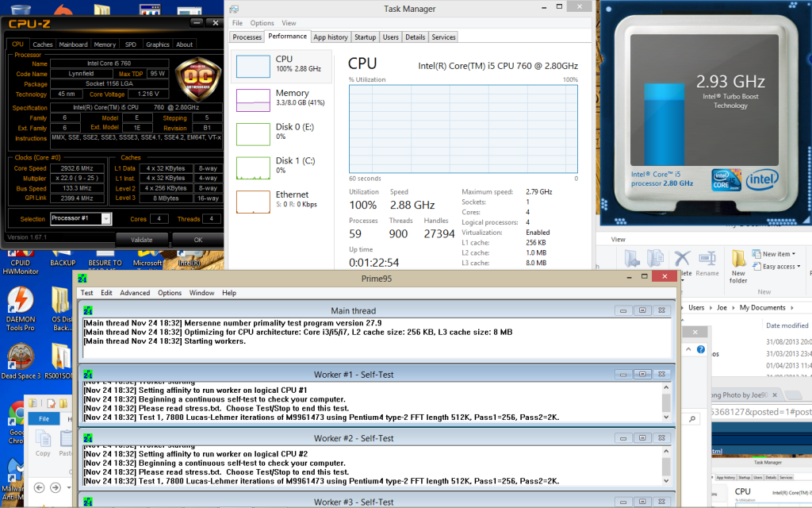Image resolution: width=812 pixels, height=508 pixels.
Task: Open the Mainboard tab in CPU-Z
Action: tap(73, 44)
